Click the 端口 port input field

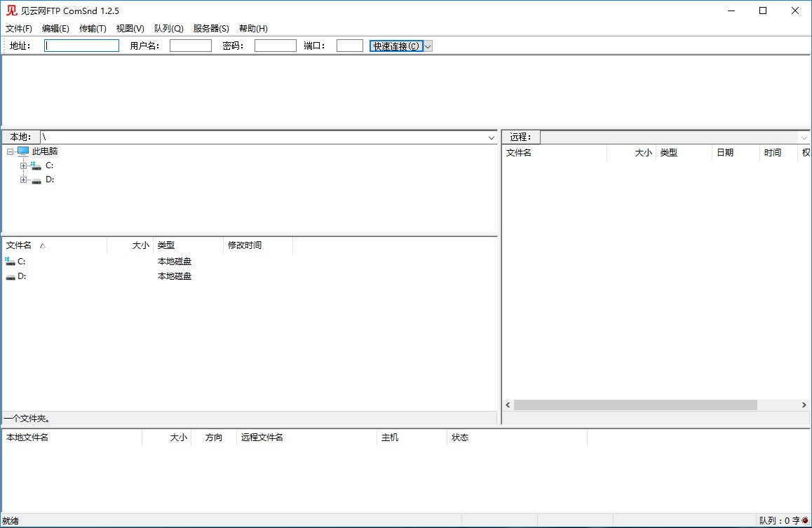(x=349, y=46)
